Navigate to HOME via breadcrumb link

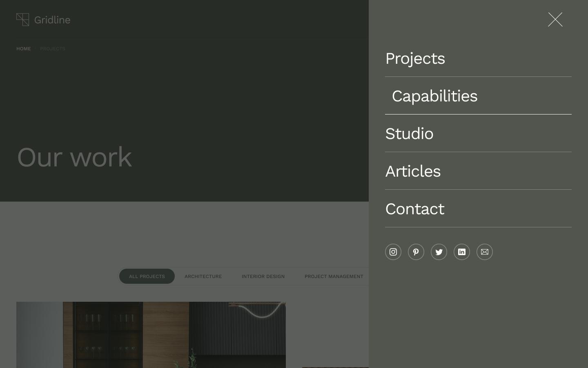tap(23, 49)
